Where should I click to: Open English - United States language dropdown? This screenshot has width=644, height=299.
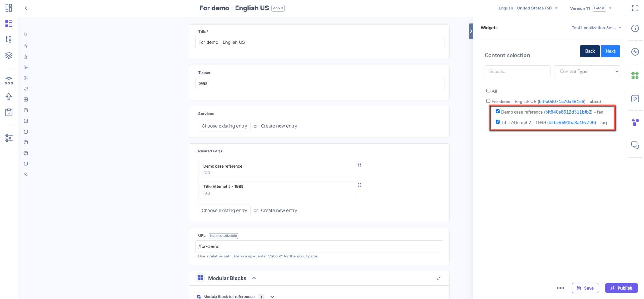(x=528, y=8)
